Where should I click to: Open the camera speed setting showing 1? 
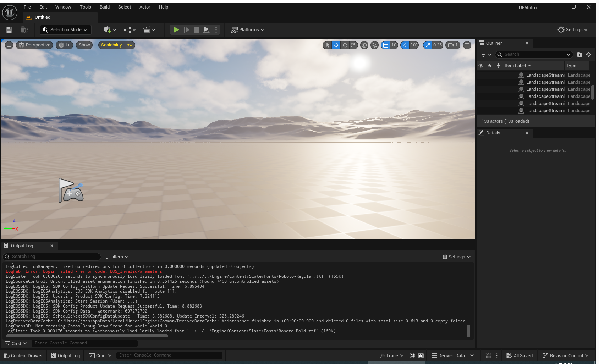[453, 45]
